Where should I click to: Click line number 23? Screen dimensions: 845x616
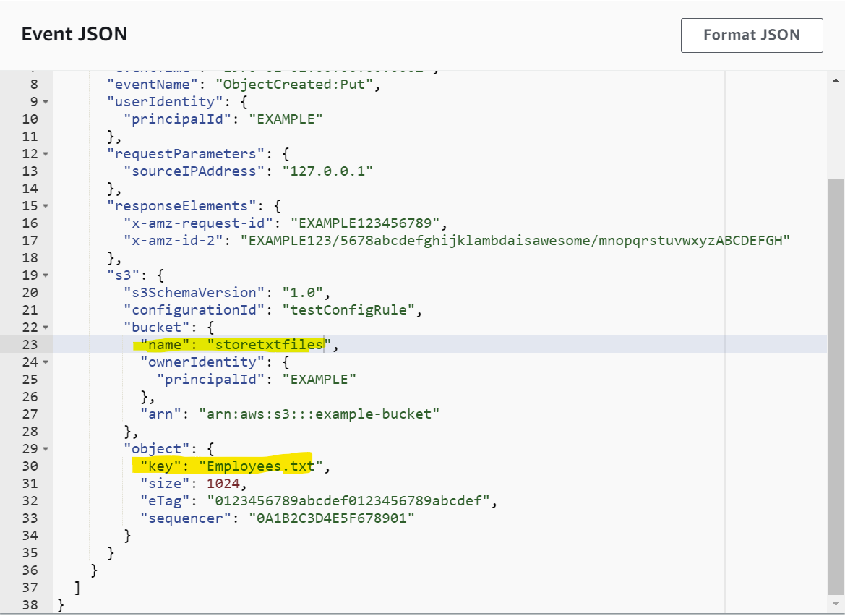(30, 344)
